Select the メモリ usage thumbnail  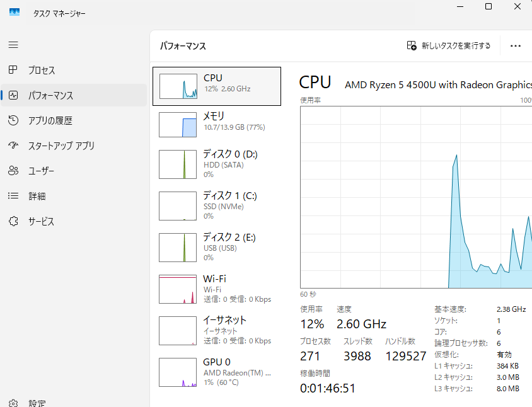click(178, 125)
